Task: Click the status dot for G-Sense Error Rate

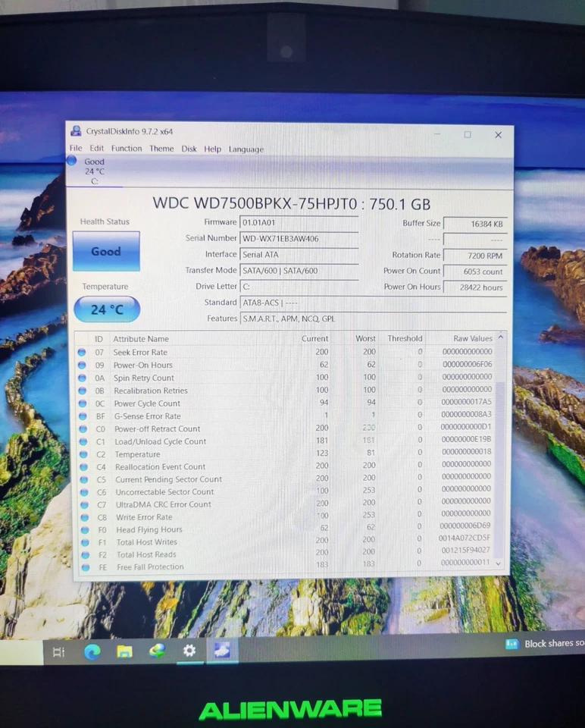Action: coord(83,416)
